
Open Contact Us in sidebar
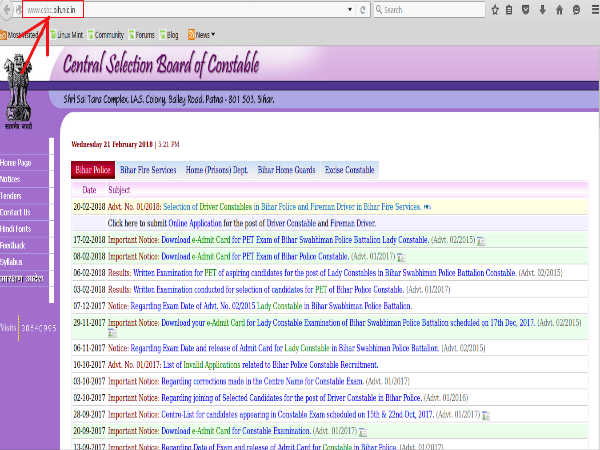tap(15, 212)
